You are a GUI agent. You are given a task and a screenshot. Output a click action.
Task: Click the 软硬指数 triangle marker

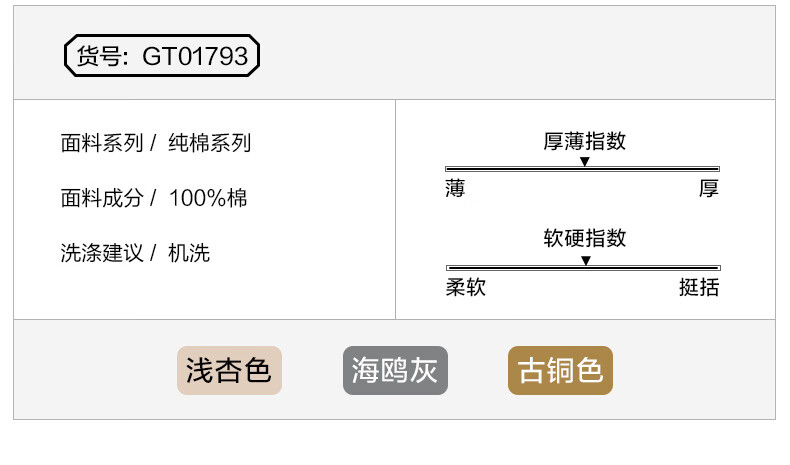585,260
